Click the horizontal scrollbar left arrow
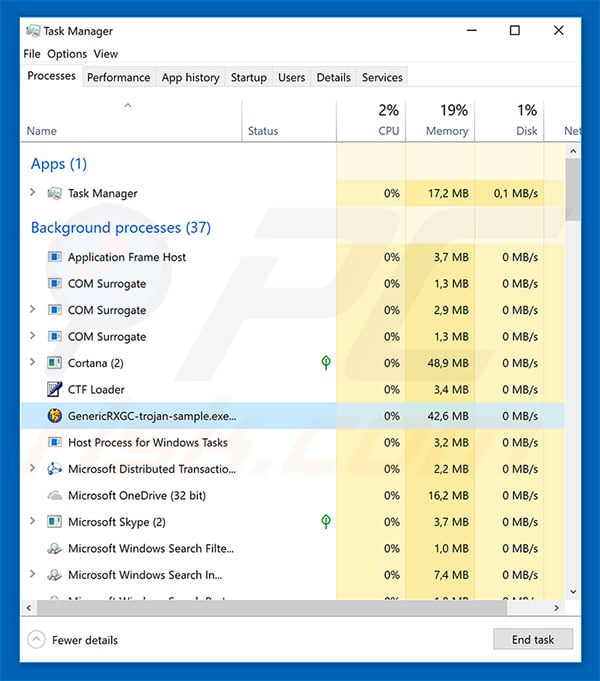The height and width of the screenshot is (681, 600). coord(29,608)
